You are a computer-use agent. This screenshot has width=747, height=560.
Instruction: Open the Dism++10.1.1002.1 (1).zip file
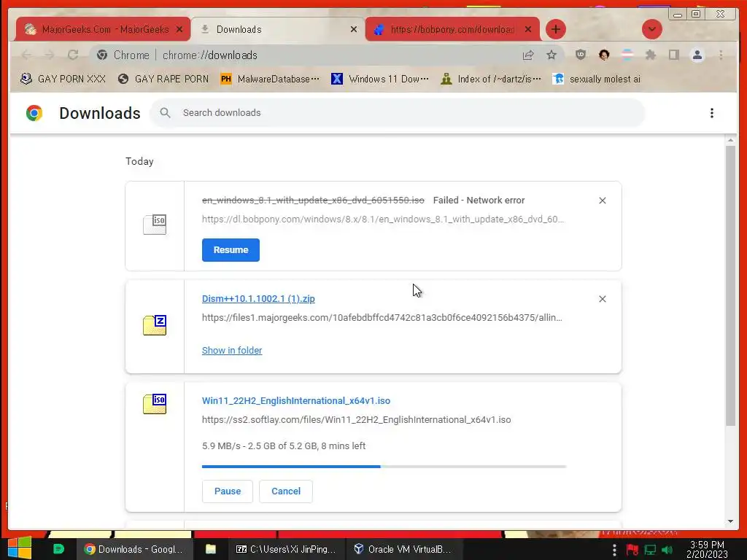pos(258,298)
